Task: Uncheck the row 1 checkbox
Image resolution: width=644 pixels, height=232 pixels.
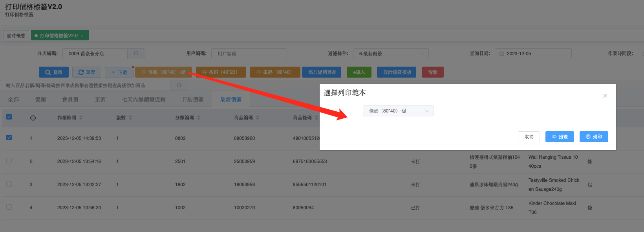Action: coord(9,138)
